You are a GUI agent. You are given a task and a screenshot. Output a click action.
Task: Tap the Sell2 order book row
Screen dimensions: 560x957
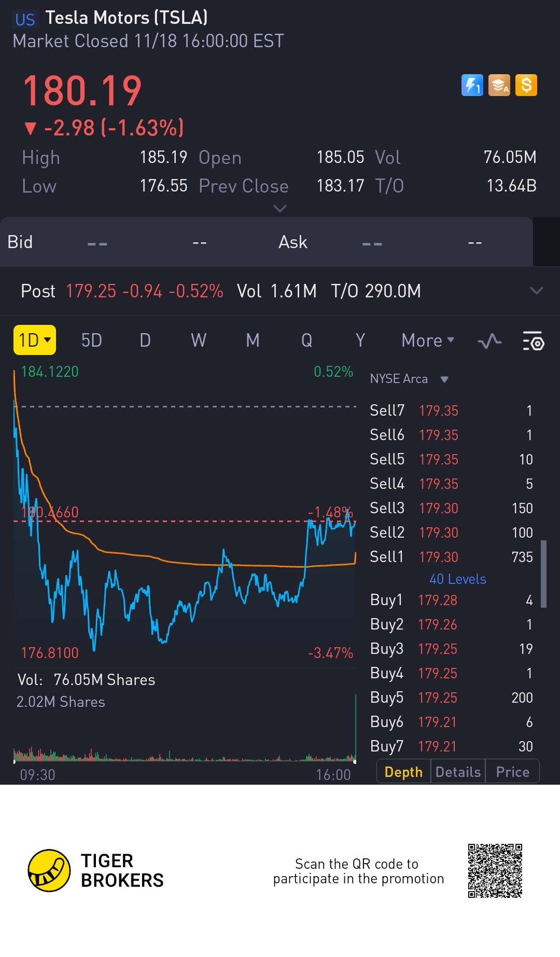click(x=451, y=532)
